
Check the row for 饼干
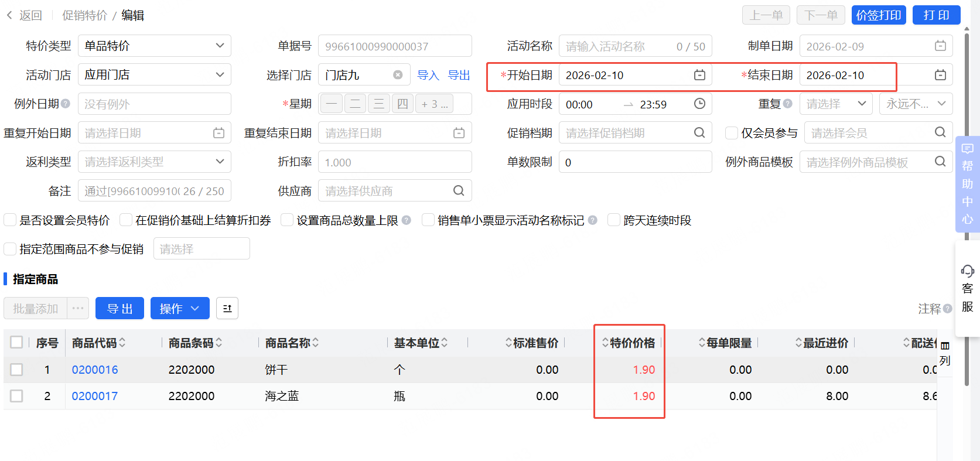16,370
